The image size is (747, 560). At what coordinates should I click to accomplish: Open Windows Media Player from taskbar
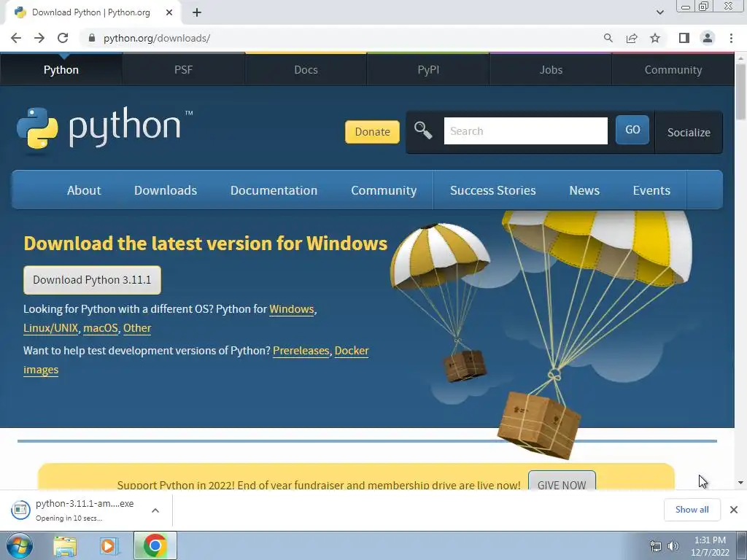click(109, 546)
